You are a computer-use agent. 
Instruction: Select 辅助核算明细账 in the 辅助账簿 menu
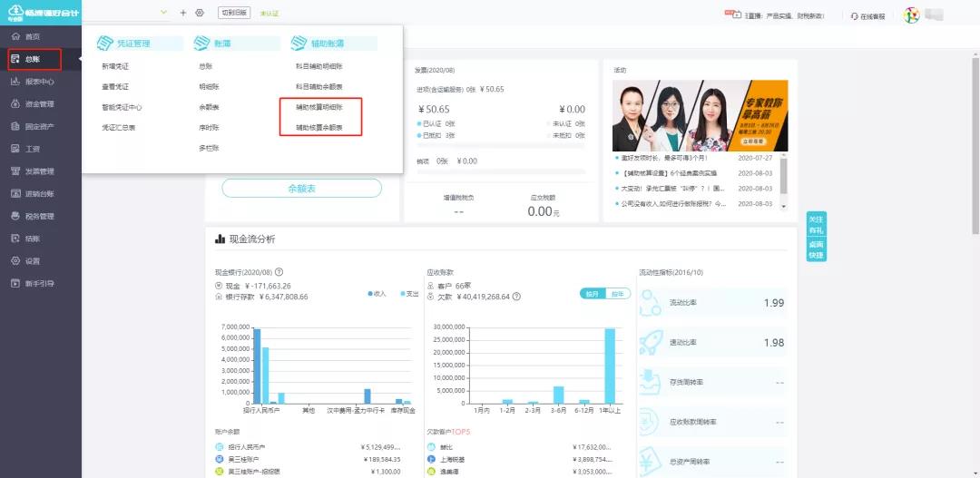coord(319,107)
